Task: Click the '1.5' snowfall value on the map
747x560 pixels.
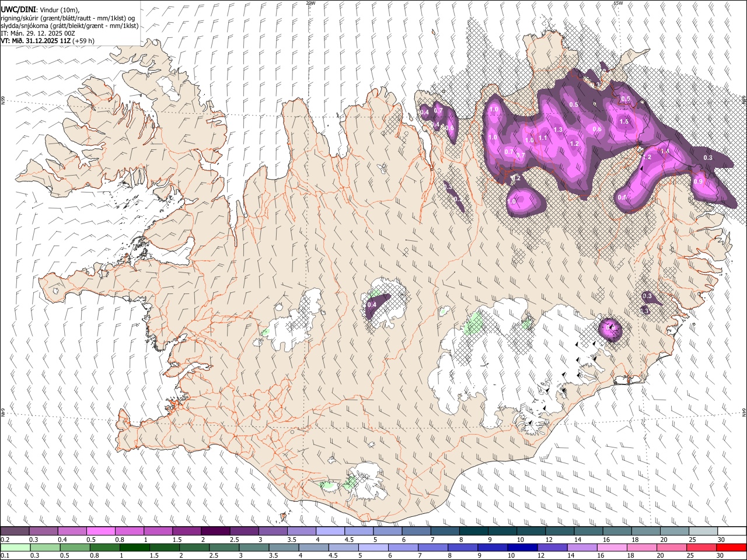Action: pos(624,121)
